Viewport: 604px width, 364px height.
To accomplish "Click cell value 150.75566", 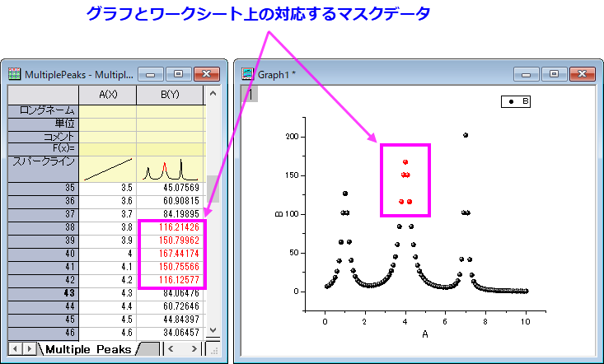I will (x=179, y=267).
